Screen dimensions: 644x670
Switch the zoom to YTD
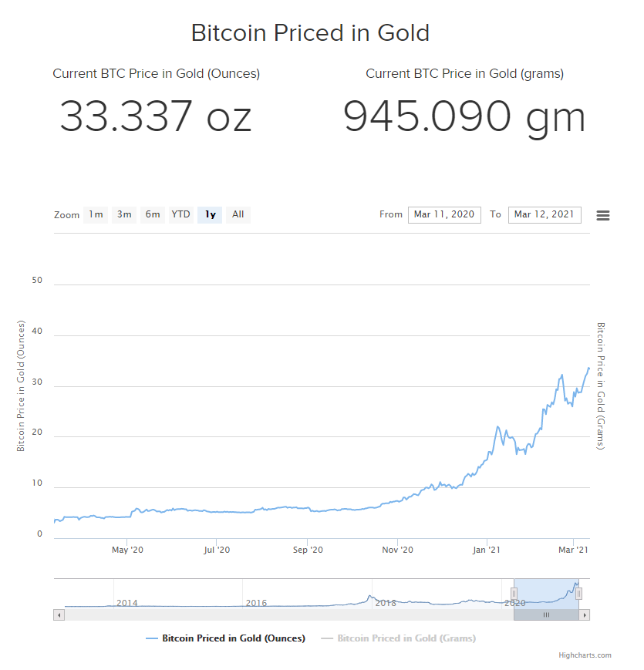[180, 214]
